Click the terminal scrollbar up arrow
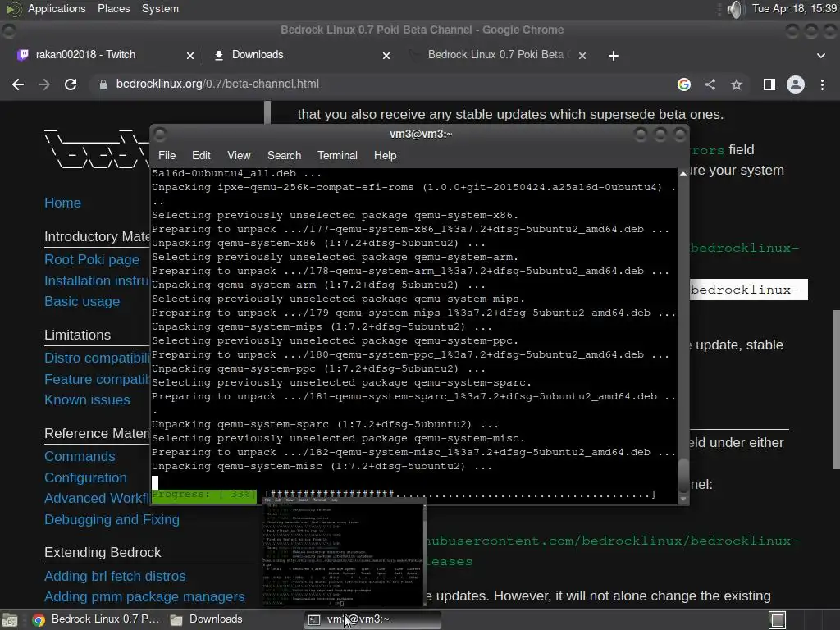840x630 pixels. click(x=683, y=174)
